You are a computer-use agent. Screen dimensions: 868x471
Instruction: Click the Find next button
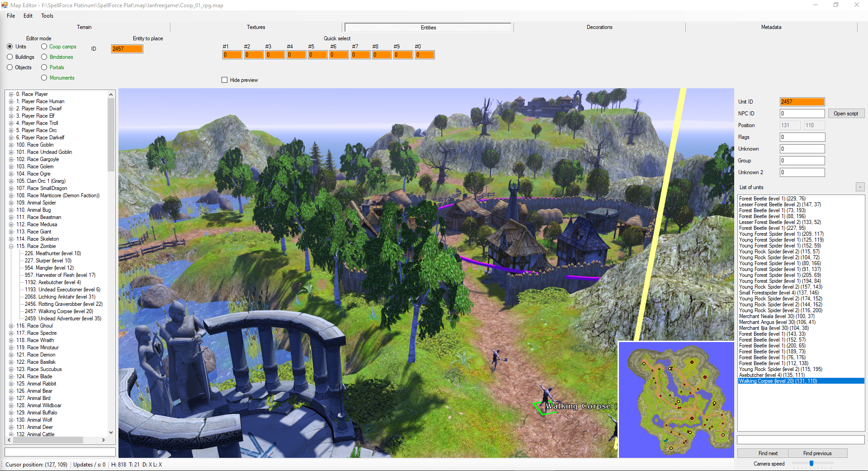click(x=763, y=453)
